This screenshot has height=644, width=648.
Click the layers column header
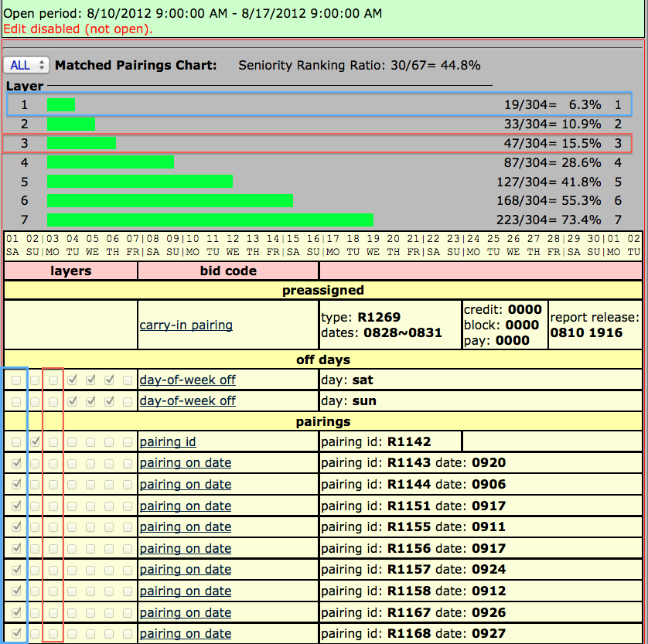(70, 271)
